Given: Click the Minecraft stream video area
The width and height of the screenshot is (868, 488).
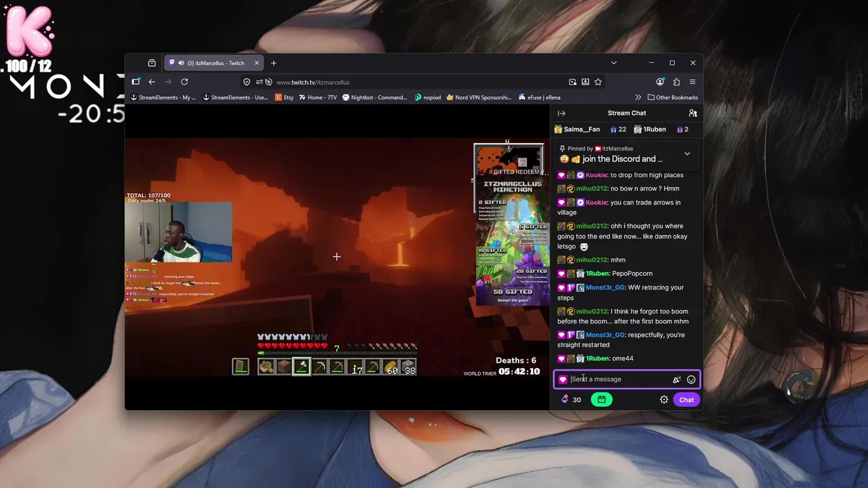Looking at the screenshot, I should (336, 257).
